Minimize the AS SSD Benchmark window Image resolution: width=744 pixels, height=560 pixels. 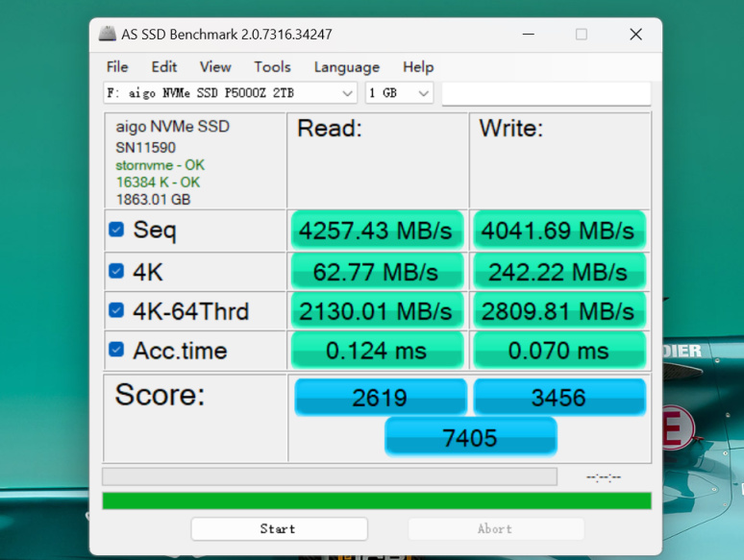(x=529, y=35)
